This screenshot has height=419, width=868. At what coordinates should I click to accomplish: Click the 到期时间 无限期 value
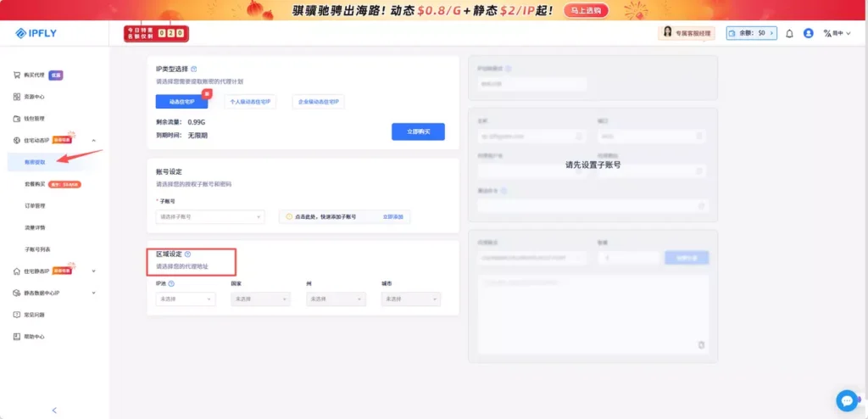[198, 135]
